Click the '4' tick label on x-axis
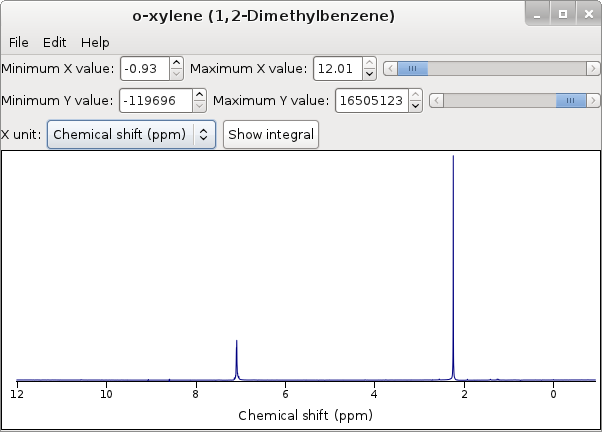 point(374,394)
